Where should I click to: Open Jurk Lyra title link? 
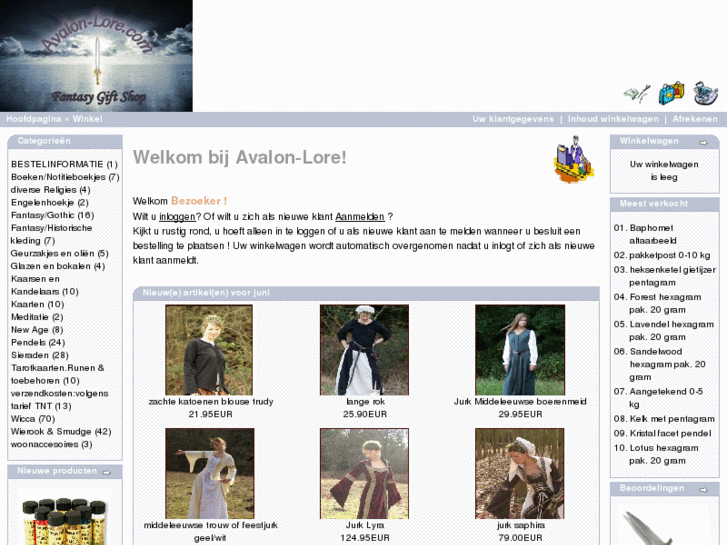click(x=365, y=526)
